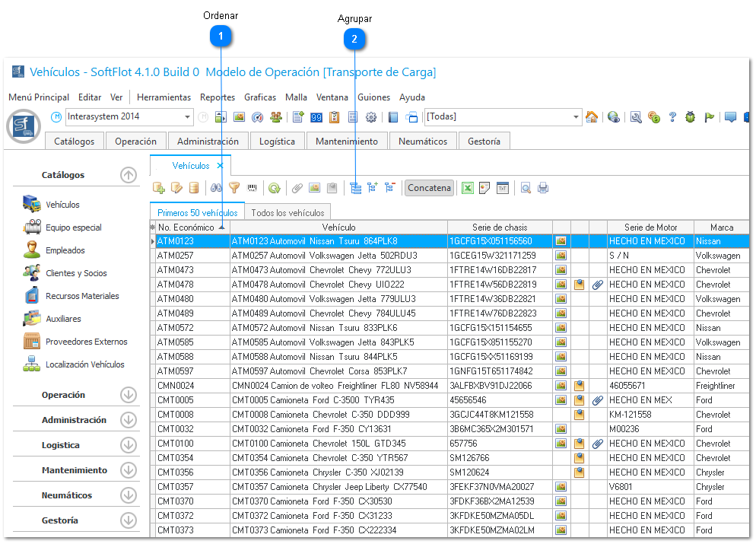Close the Vehículos tab
The image size is (756, 544).
[220, 165]
